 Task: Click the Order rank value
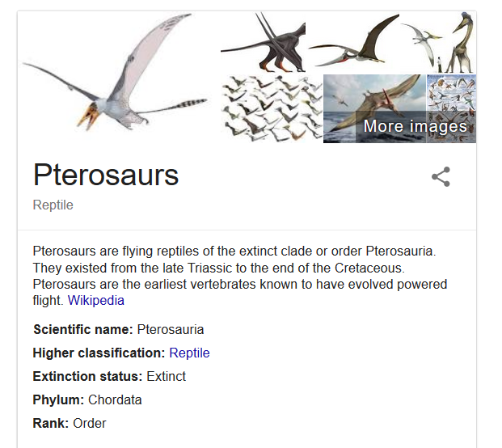(x=90, y=423)
